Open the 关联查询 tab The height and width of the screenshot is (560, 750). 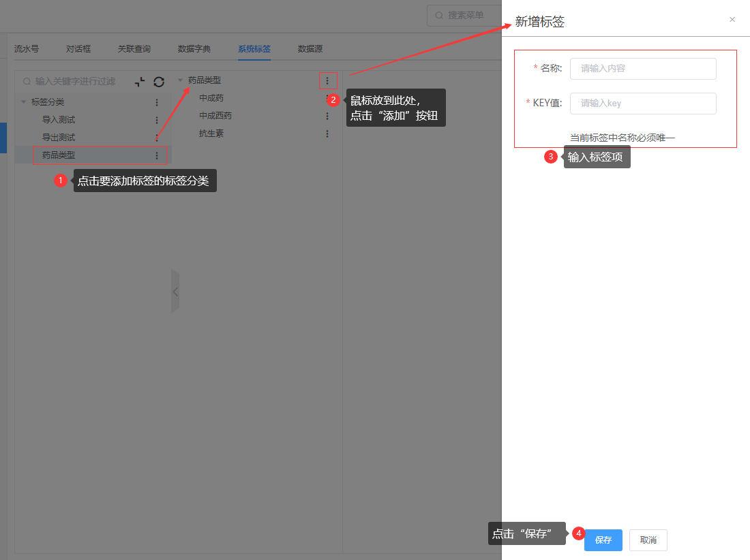(134, 49)
